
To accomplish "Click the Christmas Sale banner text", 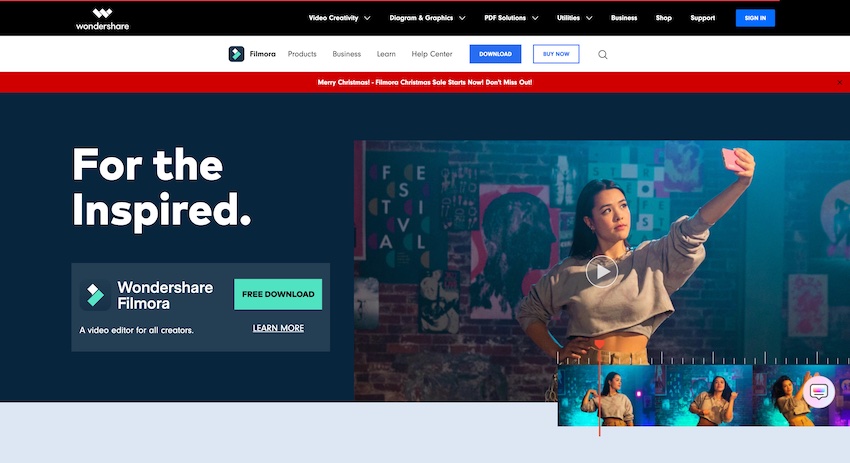I will pos(424,82).
